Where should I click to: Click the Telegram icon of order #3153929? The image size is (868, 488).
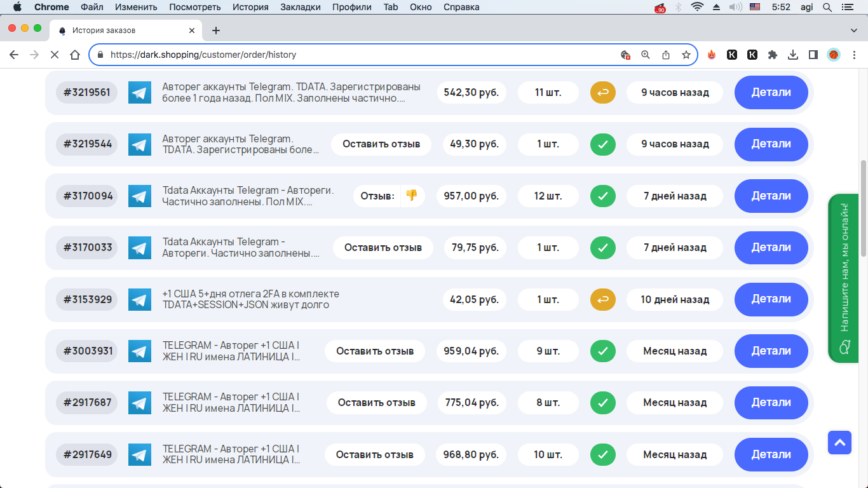140,299
